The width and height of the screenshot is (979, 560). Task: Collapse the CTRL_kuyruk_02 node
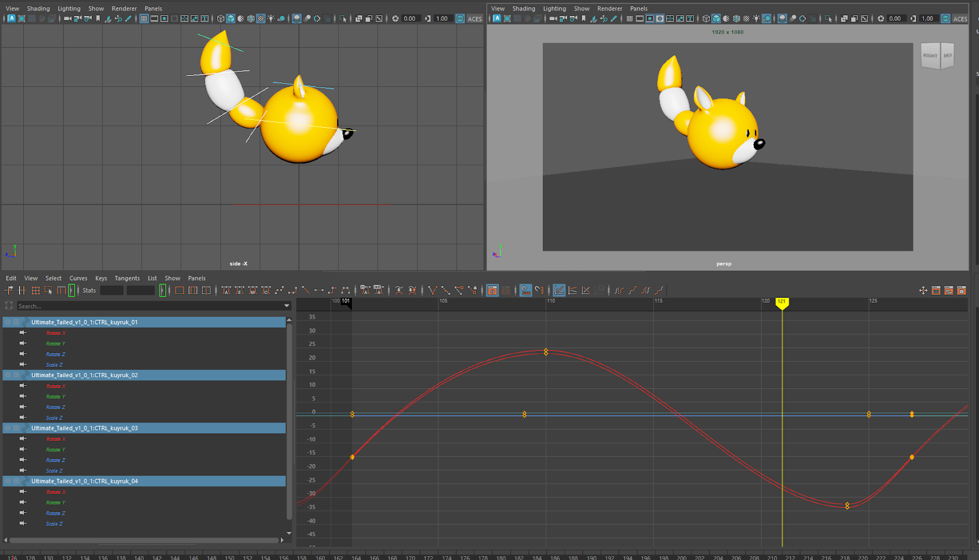tap(7, 375)
